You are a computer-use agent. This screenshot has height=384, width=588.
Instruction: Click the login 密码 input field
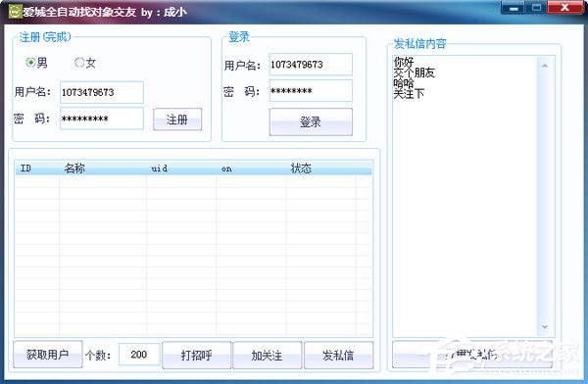tap(311, 91)
